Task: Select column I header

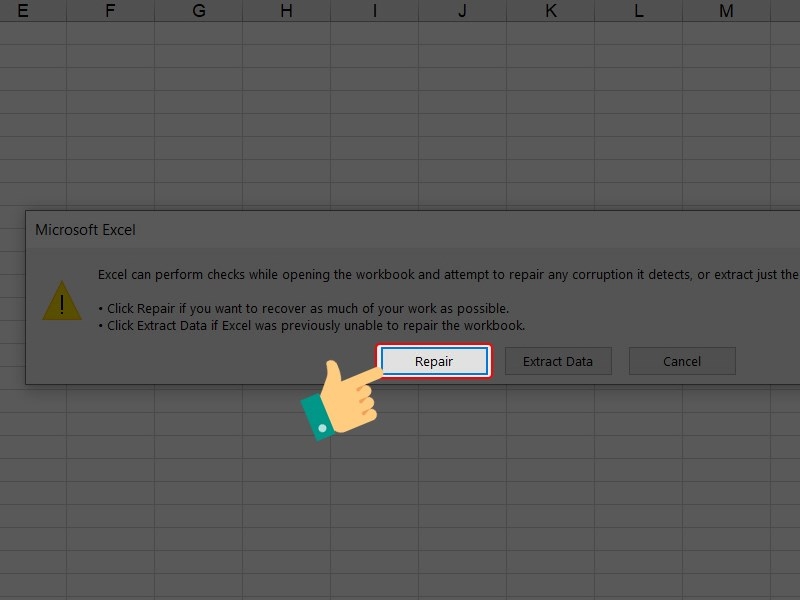Action: (x=374, y=10)
